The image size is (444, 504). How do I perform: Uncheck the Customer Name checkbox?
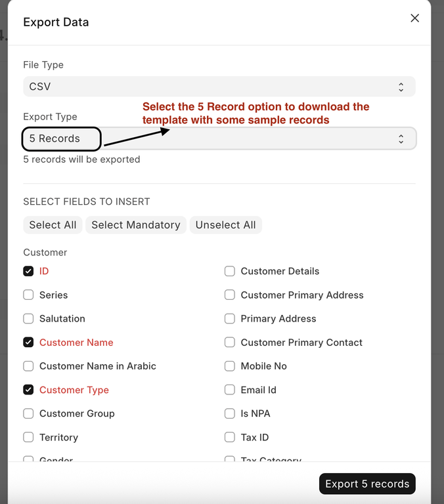click(28, 342)
